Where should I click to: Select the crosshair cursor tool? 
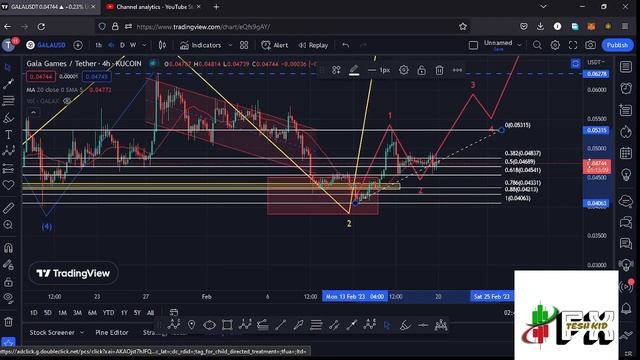click(x=8, y=67)
